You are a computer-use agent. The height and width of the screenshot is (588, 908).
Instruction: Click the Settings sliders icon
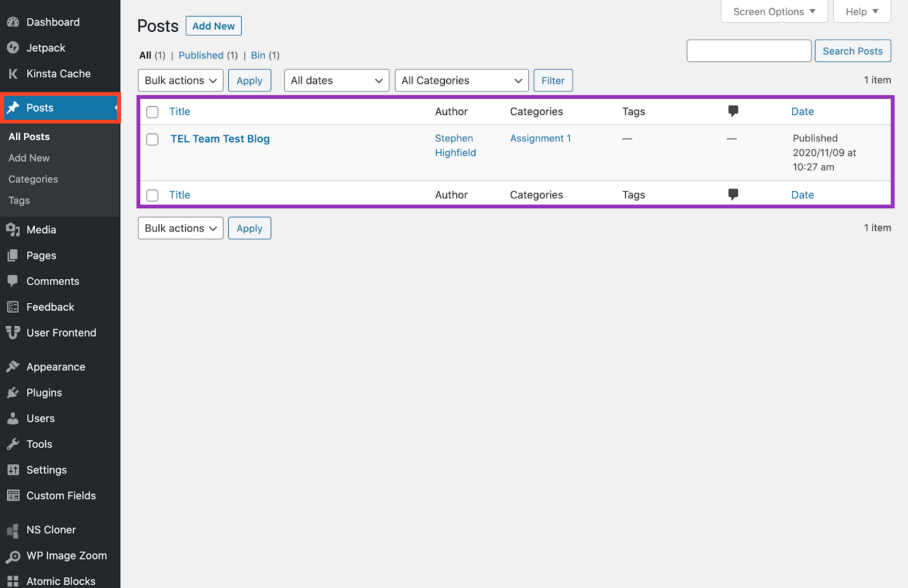[x=13, y=470]
